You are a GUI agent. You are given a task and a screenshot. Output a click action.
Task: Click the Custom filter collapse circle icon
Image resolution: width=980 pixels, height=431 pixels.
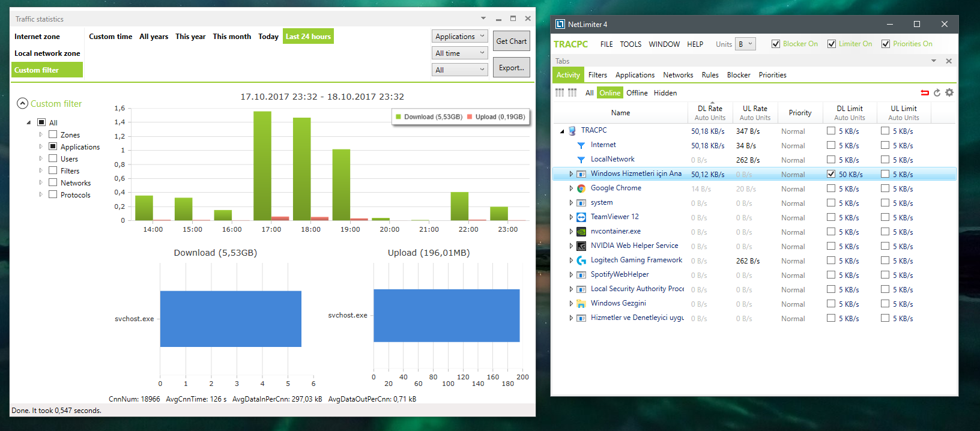pos(22,103)
